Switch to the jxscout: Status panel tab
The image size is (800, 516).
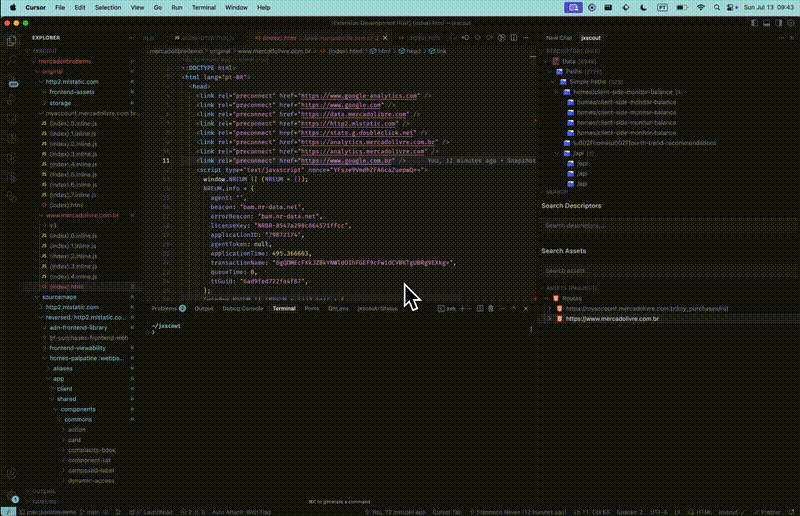(x=378, y=308)
